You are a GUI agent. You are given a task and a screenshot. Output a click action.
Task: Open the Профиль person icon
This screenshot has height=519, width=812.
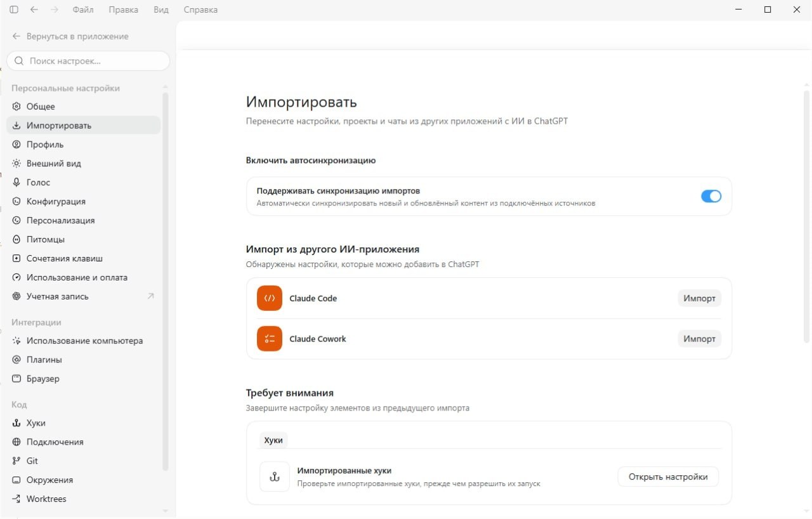16,145
